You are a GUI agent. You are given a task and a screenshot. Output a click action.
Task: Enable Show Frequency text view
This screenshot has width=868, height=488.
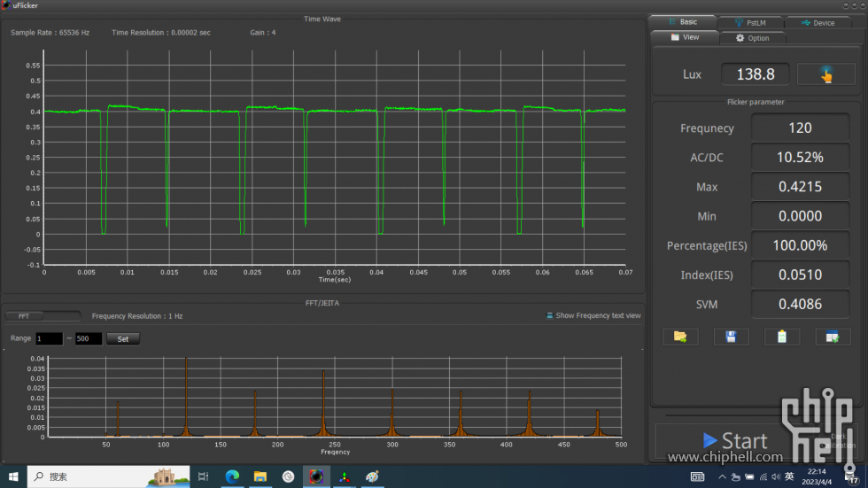tap(593, 315)
